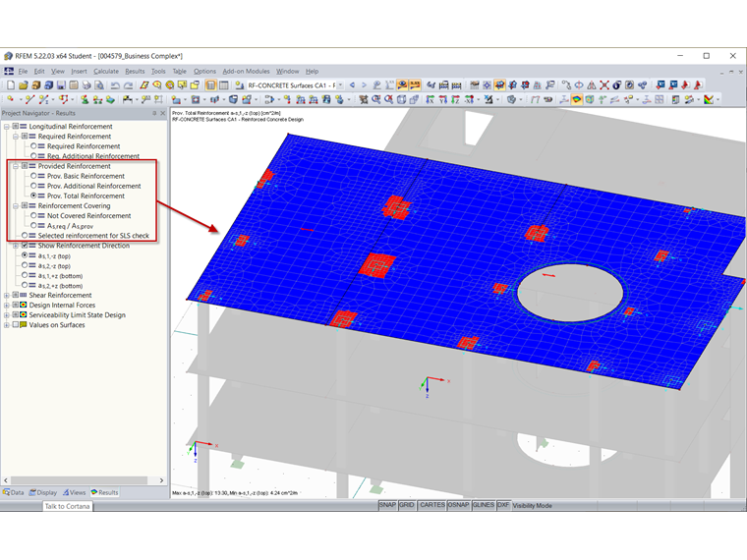The height and width of the screenshot is (560, 747).
Task: Collapse the Reinforcement Covering tree node
Action: pyautogui.click(x=16, y=205)
